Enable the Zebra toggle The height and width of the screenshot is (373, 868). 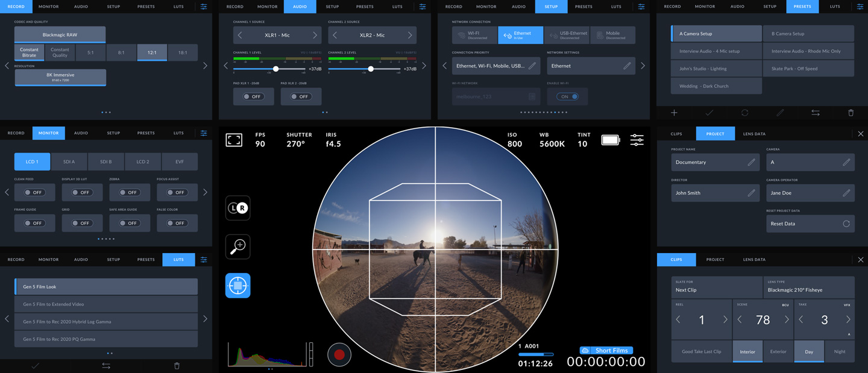(x=130, y=193)
